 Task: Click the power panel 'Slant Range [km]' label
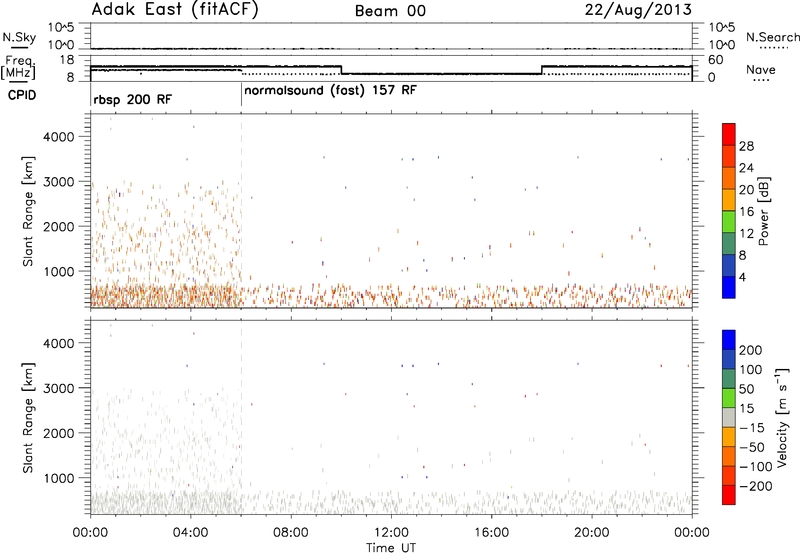(28, 211)
